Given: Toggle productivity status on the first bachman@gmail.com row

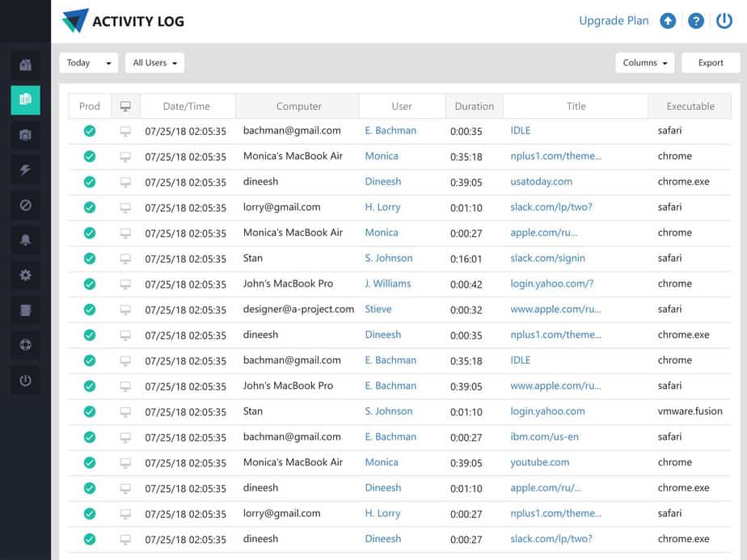Looking at the screenshot, I should click(x=90, y=130).
